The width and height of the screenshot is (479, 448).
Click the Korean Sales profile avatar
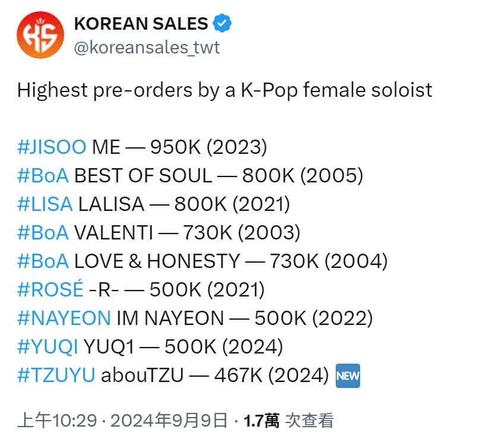click(x=40, y=36)
